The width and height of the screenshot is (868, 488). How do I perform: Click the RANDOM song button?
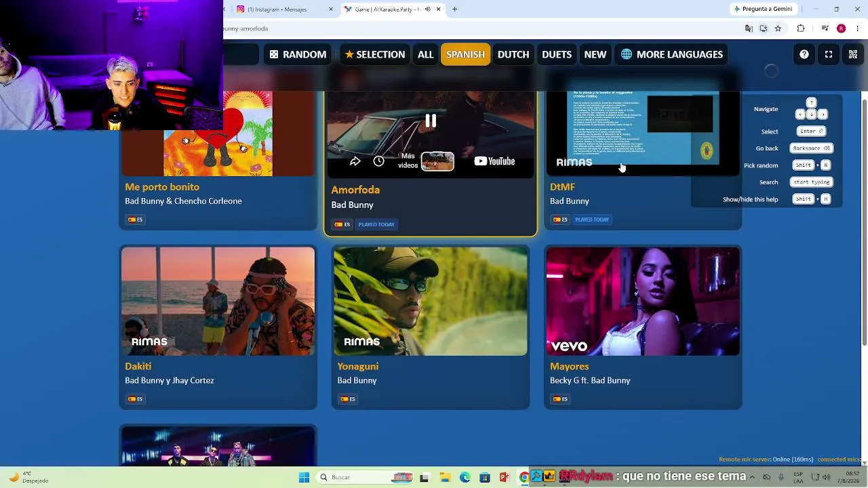pyautogui.click(x=298, y=54)
